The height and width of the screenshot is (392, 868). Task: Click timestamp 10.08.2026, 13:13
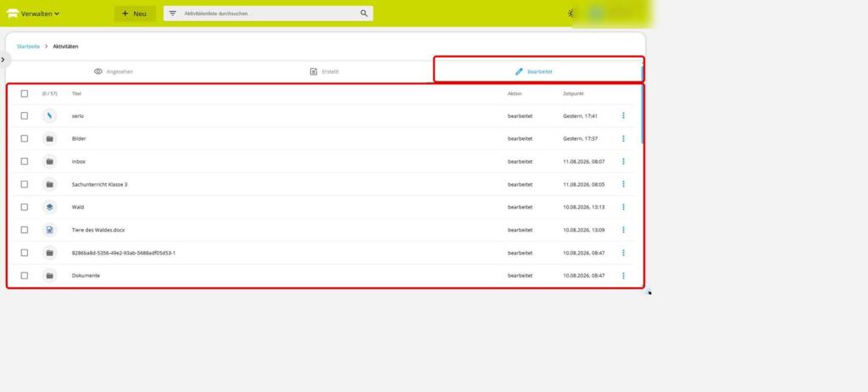pyautogui.click(x=583, y=207)
